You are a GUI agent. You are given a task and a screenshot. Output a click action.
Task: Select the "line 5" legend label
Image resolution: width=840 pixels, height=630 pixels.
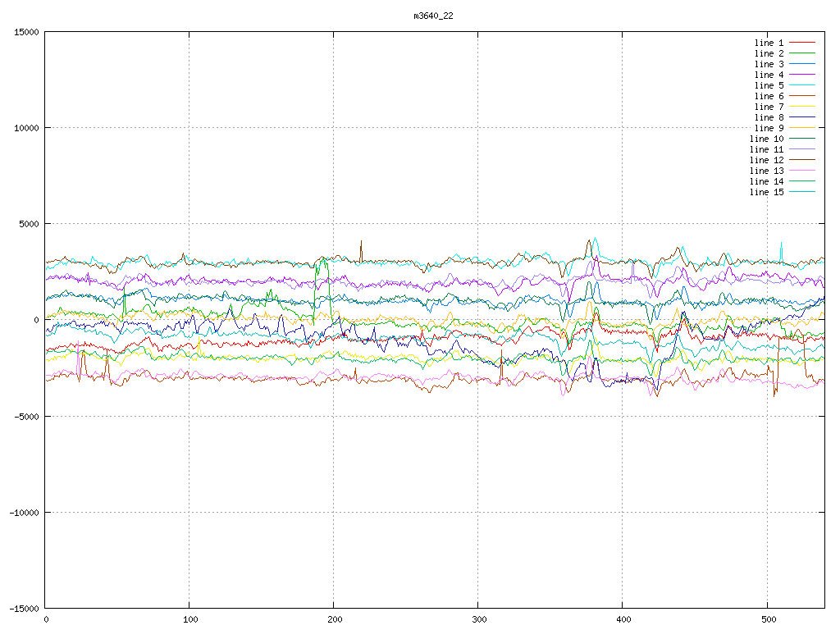click(x=769, y=85)
